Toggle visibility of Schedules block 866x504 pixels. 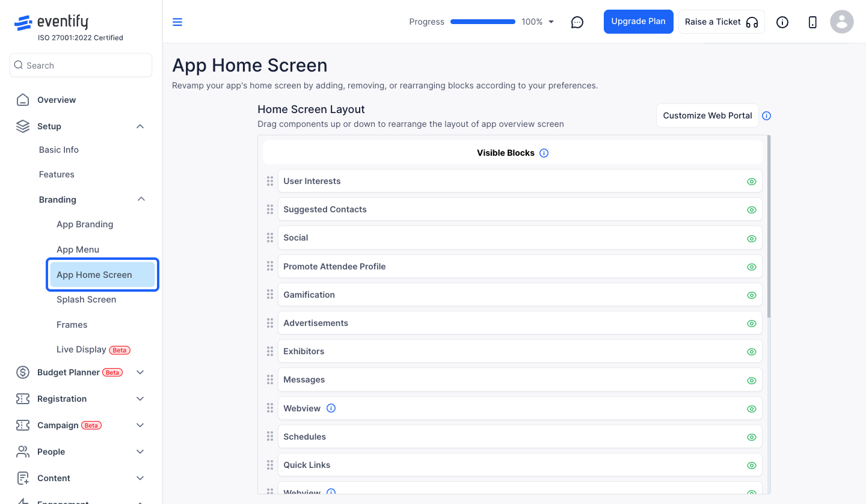(751, 437)
